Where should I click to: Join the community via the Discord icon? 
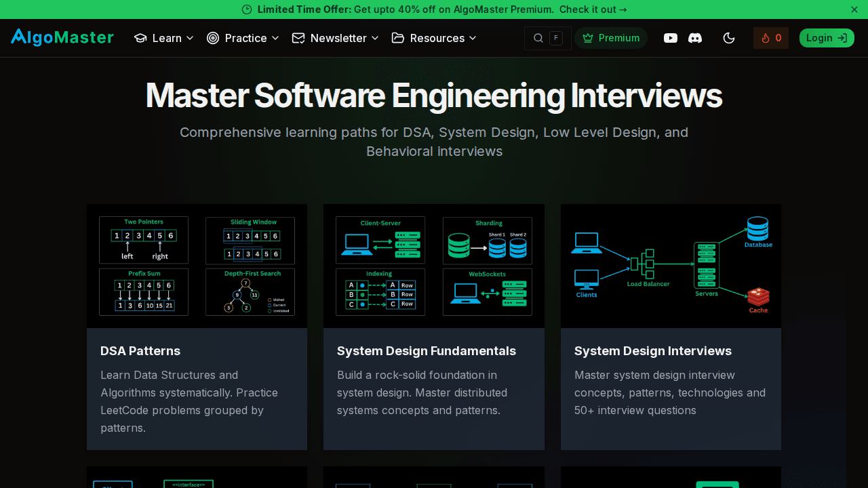click(x=695, y=38)
